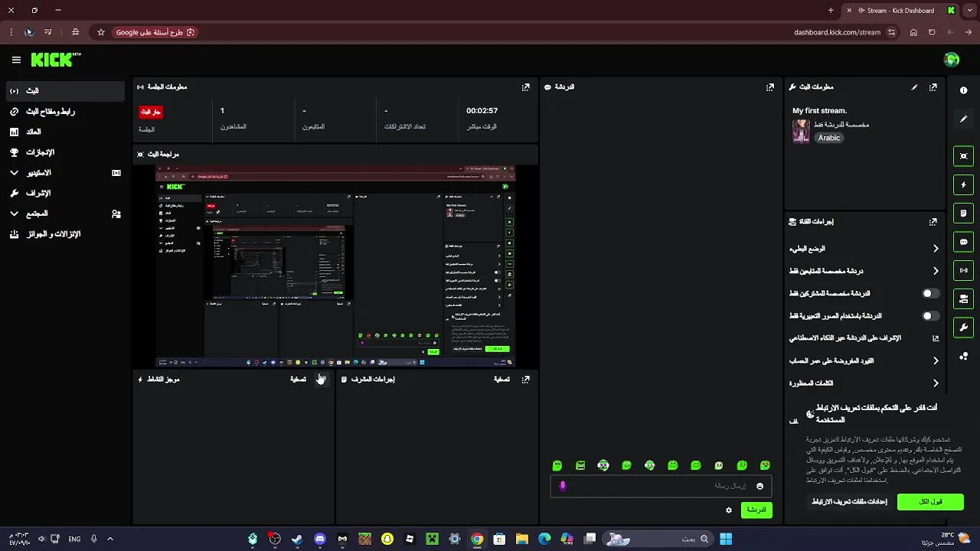Open the hamburger menu next to Kick logo

(x=16, y=60)
